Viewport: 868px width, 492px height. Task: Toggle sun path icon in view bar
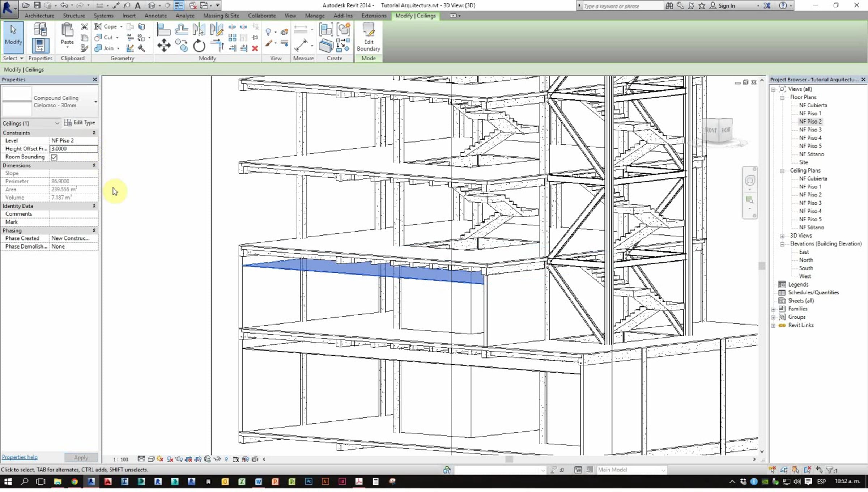coord(160,459)
